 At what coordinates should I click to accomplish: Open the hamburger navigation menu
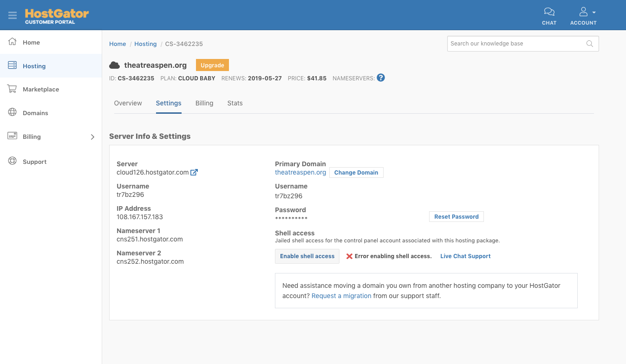[13, 15]
